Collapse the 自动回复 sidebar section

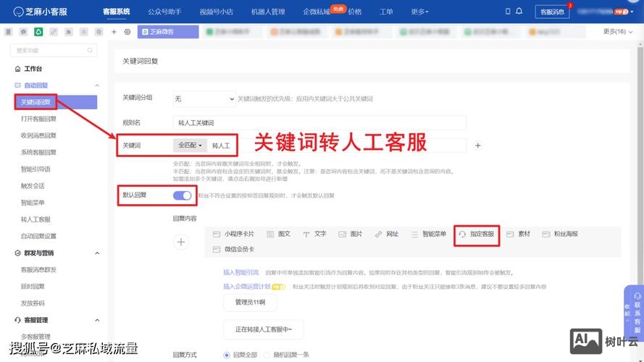(97, 85)
